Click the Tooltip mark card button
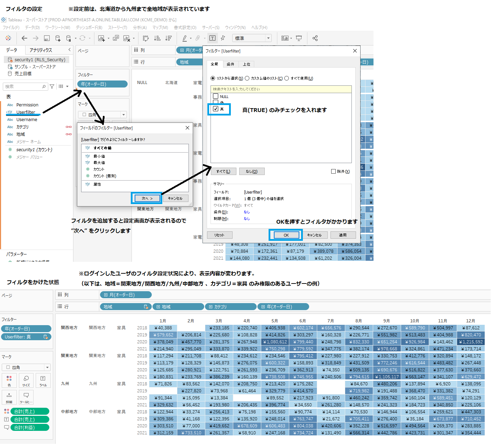Viewport: 491px width, 448px height. tap(26, 397)
